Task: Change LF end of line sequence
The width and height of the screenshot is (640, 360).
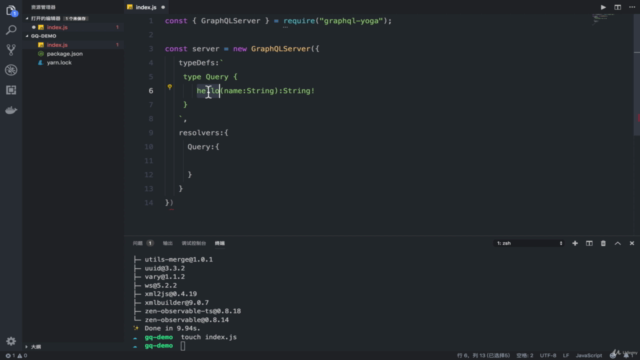Action: (566, 356)
